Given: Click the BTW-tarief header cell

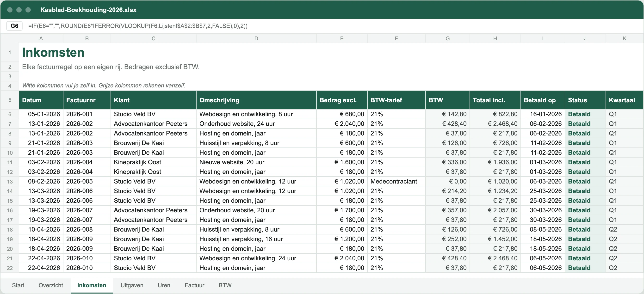Looking at the screenshot, I should [x=396, y=100].
